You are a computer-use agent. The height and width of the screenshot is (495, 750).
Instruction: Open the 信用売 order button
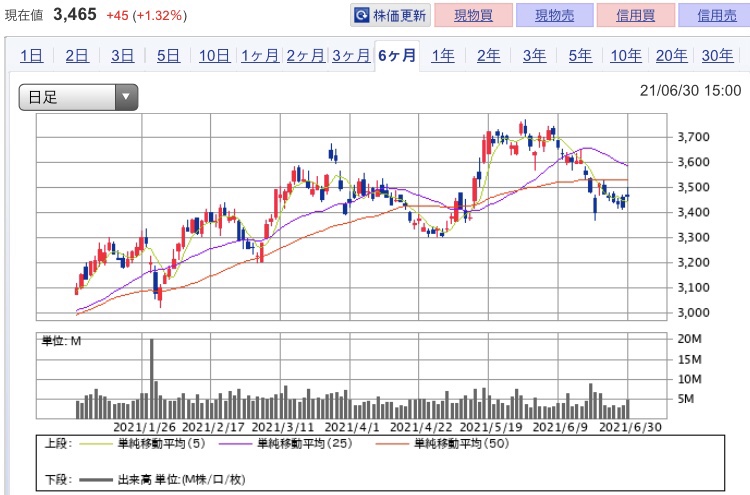716,15
